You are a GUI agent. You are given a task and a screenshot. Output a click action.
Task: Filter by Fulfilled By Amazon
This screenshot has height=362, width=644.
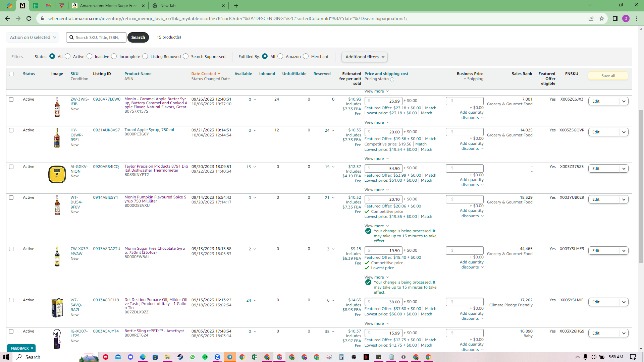tap(280, 56)
